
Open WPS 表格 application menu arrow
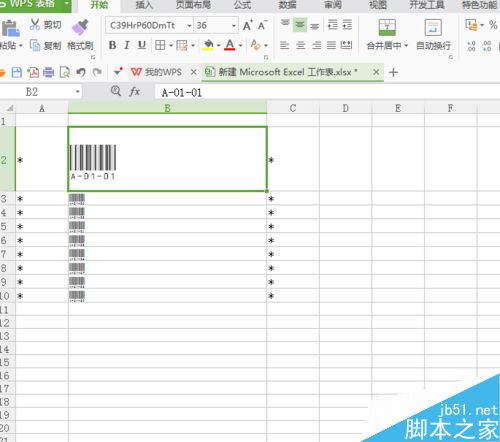[x=67, y=3]
